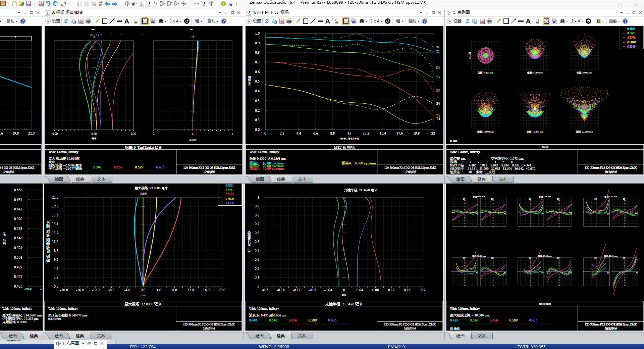Open window options arrow of Spot Diagram title bar
The image size is (644, 349).
click(x=621, y=12)
